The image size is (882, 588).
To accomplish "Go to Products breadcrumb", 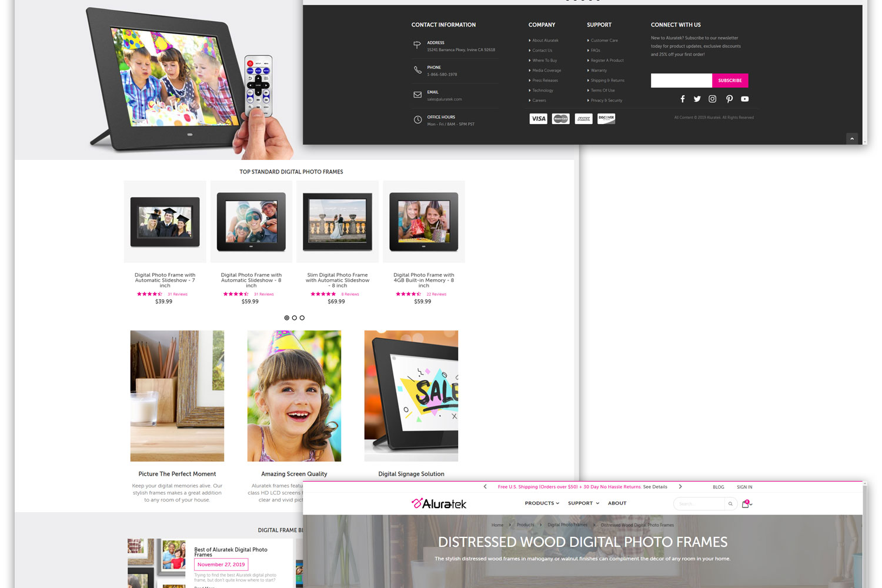I will (x=526, y=525).
